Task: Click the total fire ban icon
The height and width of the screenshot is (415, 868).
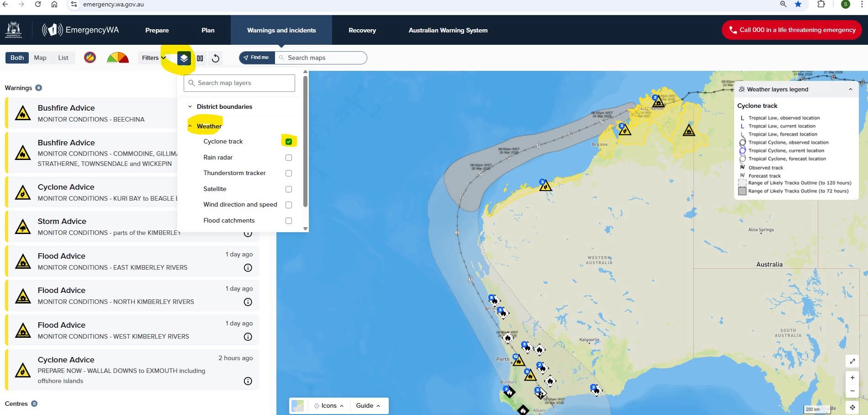Action: tap(90, 58)
